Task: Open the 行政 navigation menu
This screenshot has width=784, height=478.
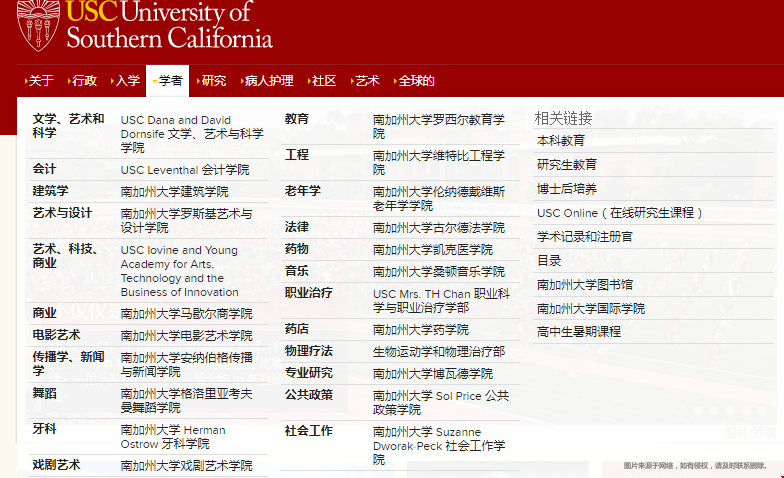Action: click(82, 80)
